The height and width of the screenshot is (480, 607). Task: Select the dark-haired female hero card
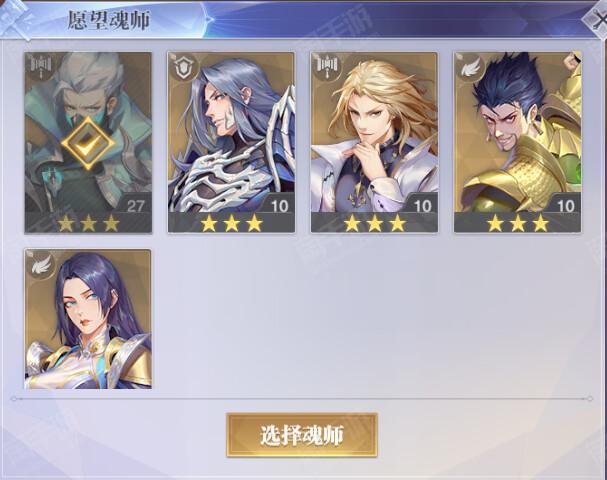point(88,319)
